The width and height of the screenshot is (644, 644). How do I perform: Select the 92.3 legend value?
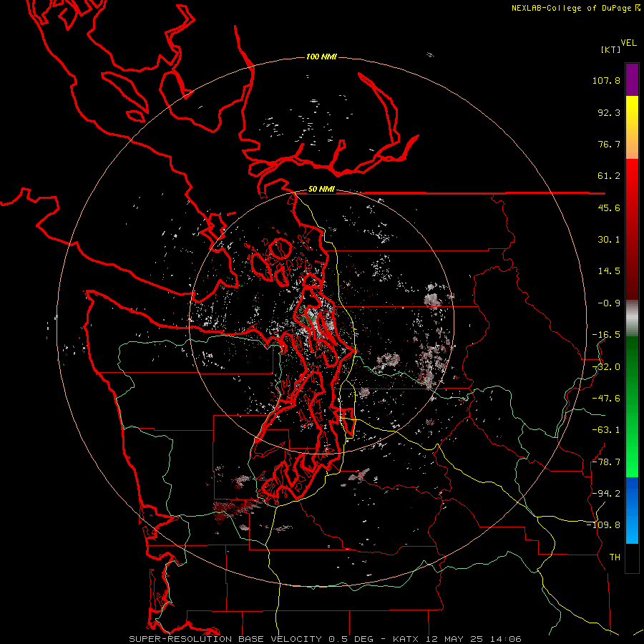point(609,112)
